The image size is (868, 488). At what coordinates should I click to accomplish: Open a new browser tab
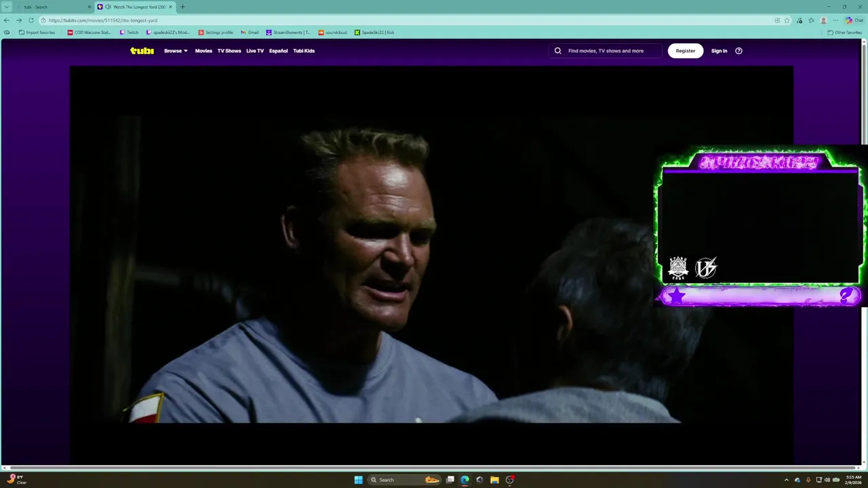(182, 7)
